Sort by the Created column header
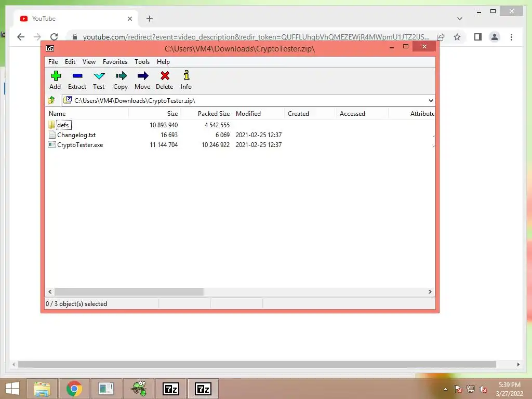The height and width of the screenshot is (399, 532). click(x=311, y=114)
